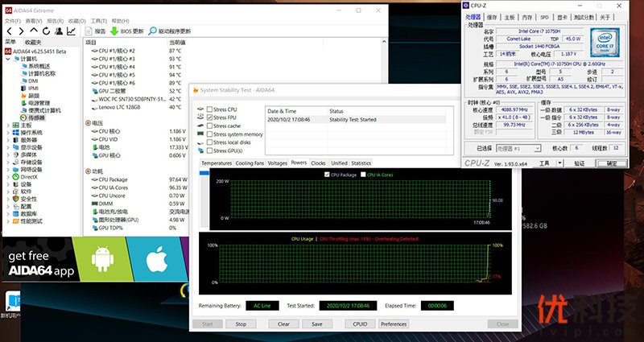The height and width of the screenshot is (342, 644).
Task: Switch to the Temperatures tab
Action: [217, 163]
